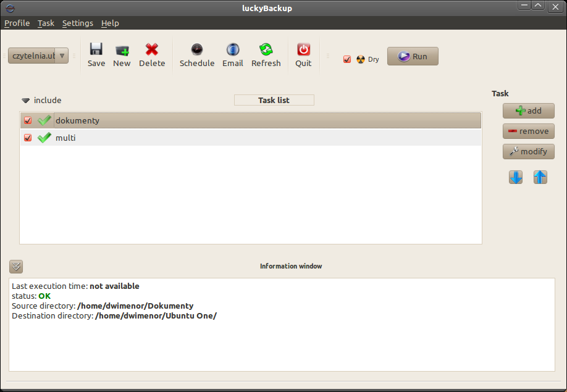Click Last execution time not available text
The height and width of the screenshot is (392, 567).
(75, 286)
